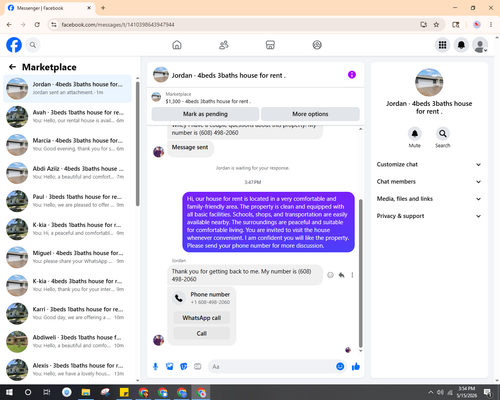The height and width of the screenshot is (400, 500).
Task: Record a voice clip with microphone icon
Action: pyautogui.click(x=155, y=367)
